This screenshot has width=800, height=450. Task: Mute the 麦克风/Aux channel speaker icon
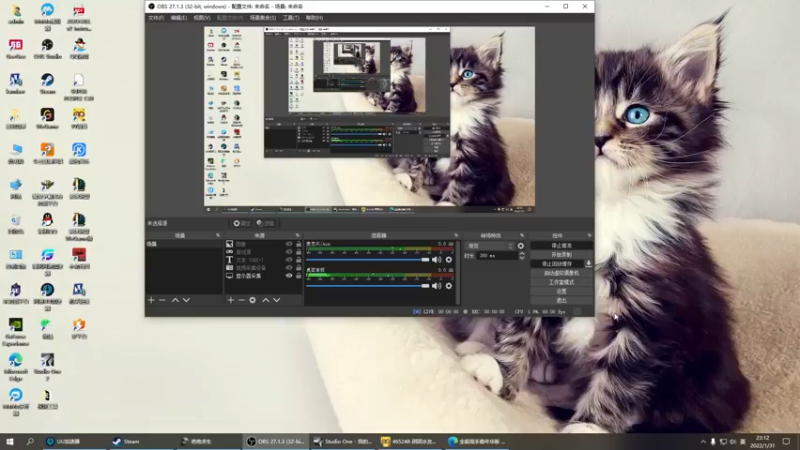437,260
